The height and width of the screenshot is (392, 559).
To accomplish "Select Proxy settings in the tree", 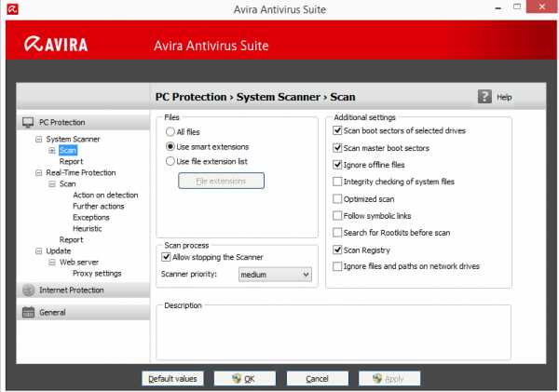I will [97, 274].
